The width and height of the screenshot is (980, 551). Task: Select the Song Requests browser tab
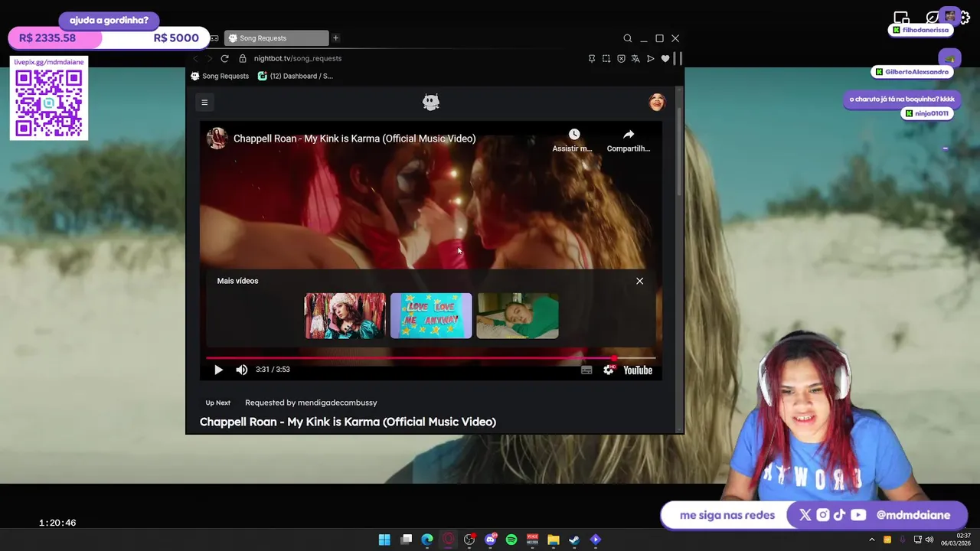point(276,38)
